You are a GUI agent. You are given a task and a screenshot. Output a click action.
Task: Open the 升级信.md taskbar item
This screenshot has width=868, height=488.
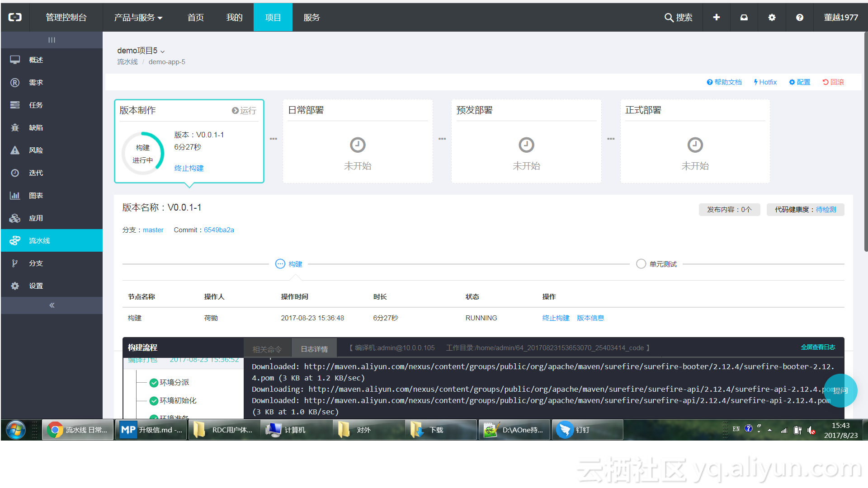click(151, 430)
